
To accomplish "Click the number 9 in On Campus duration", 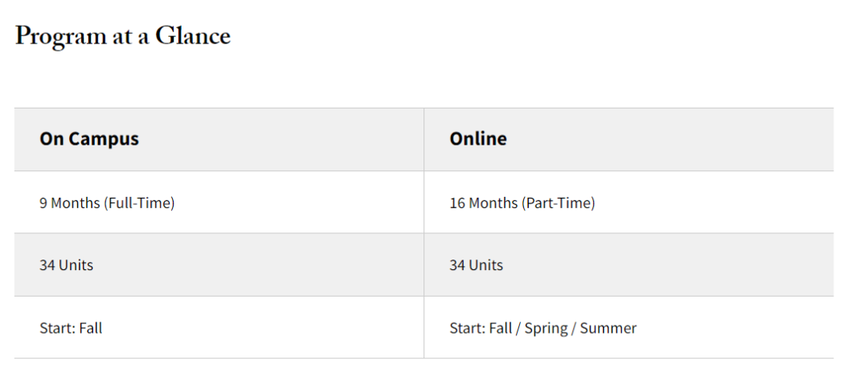I will click(x=43, y=203).
